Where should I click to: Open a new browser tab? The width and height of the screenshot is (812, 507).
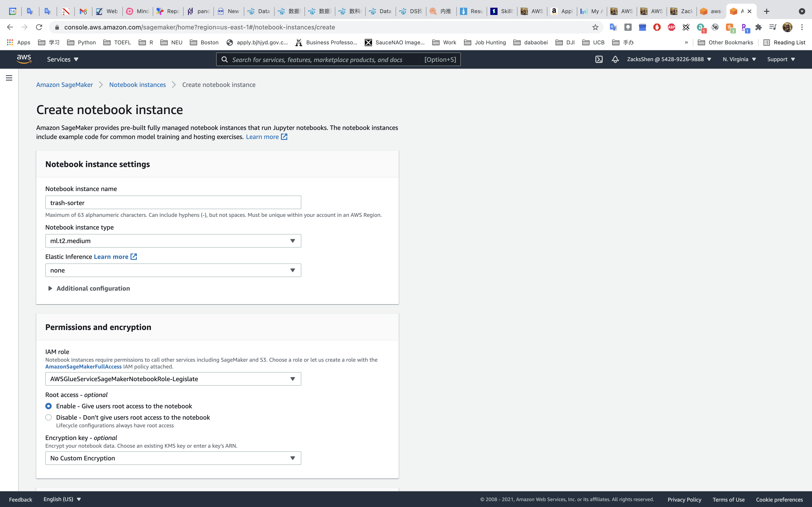click(x=767, y=11)
